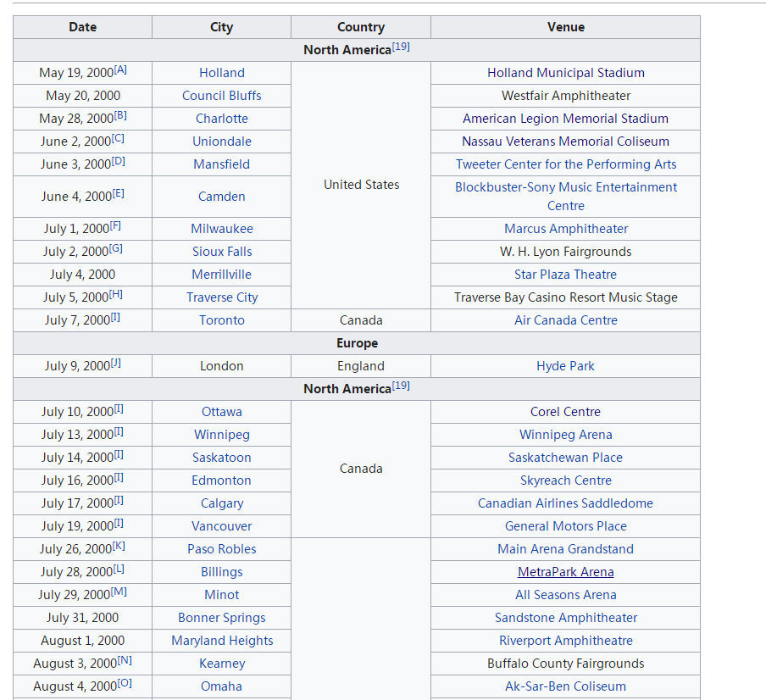
Task: Open footnote [B] beside May 28, 2000
Action: click(x=120, y=116)
